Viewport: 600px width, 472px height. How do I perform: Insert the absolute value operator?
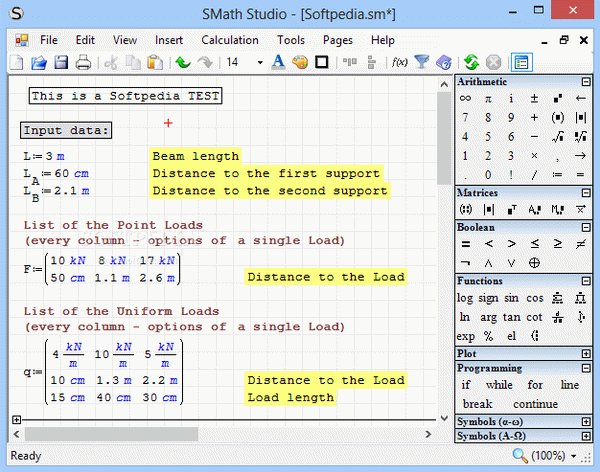click(581, 118)
